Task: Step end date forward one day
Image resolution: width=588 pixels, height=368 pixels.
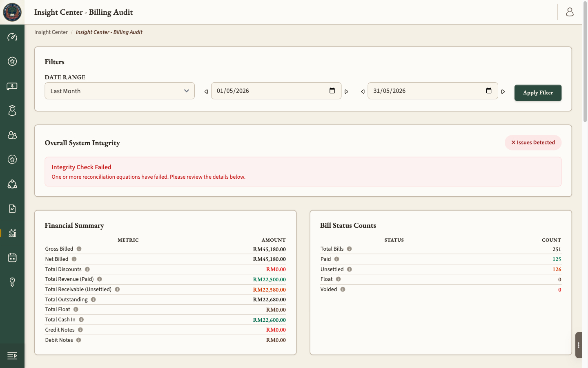Action: click(503, 92)
